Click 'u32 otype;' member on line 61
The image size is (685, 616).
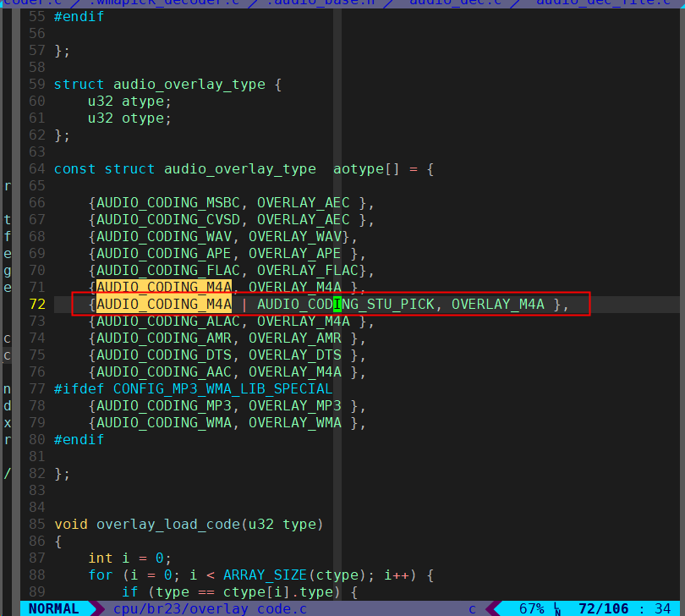[x=129, y=118]
